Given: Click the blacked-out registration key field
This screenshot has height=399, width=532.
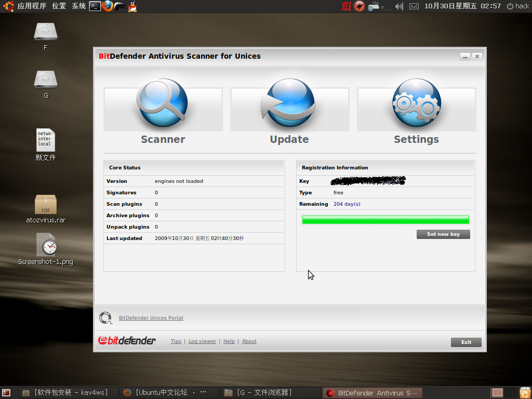Looking at the screenshot, I should point(368,181).
